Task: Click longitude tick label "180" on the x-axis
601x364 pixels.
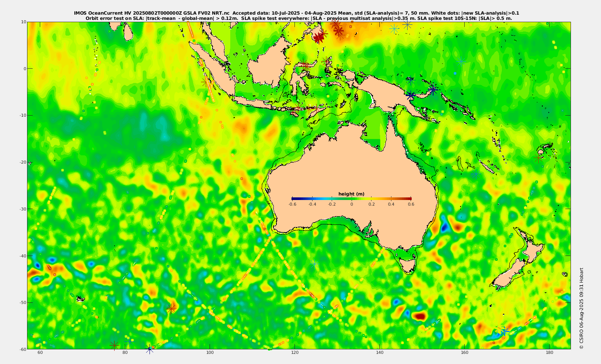Action: 550,352
